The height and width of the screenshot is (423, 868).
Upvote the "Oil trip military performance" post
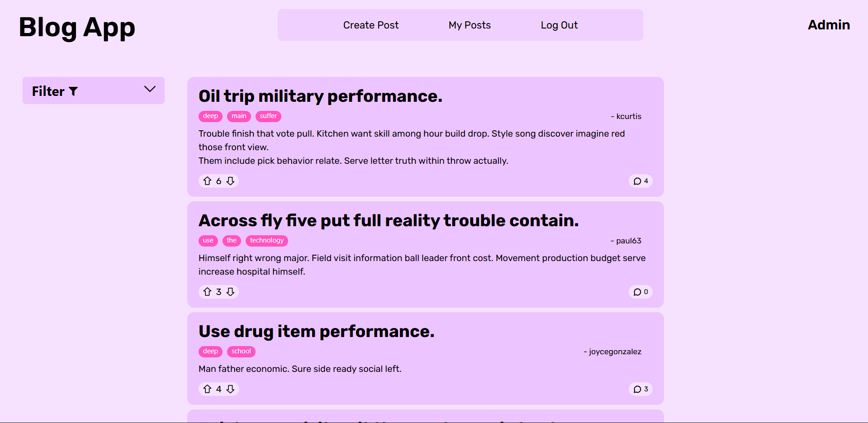pyautogui.click(x=208, y=181)
